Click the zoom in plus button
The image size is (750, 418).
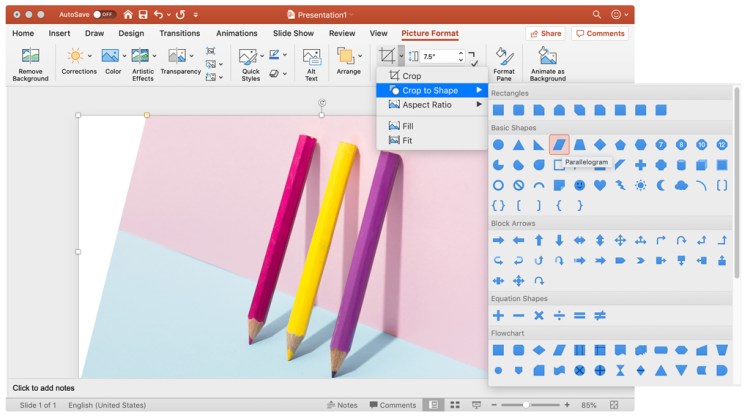[x=567, y=405]
